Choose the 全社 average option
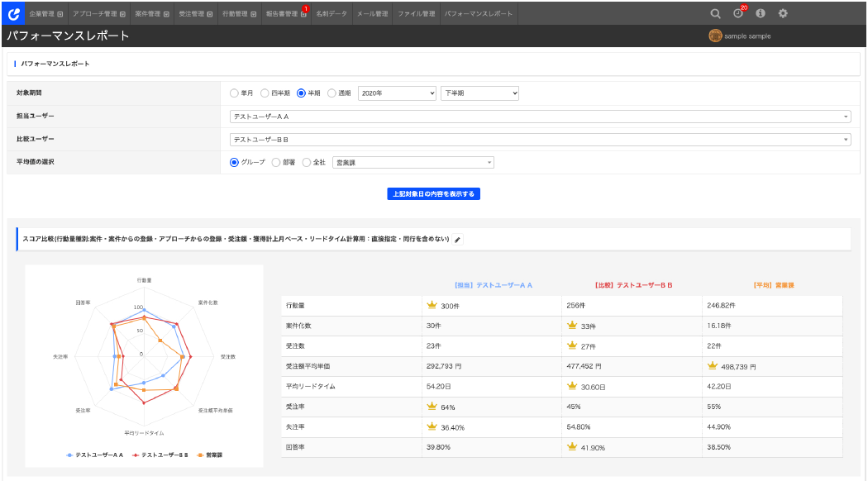The height and width of the screenshot is (481, 868). click(307, 163)
